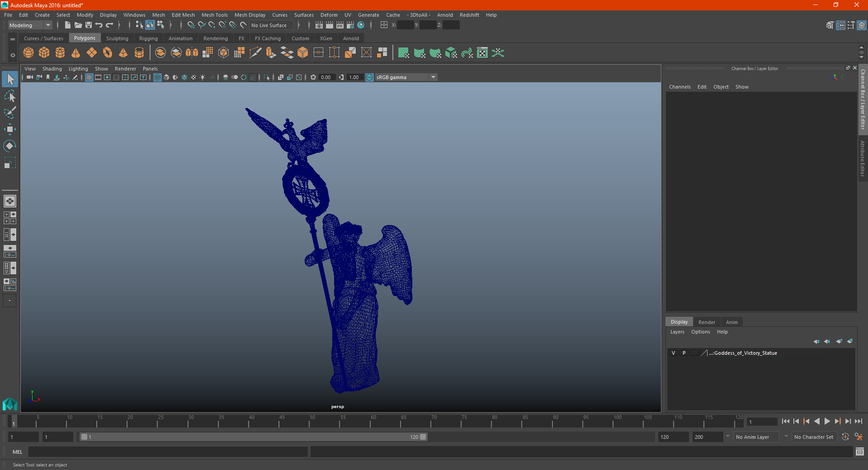Viewport: 868px width, 470px height.
Task: Open the X, Y, Z input mode icon
Action: (x=384, y=25)
